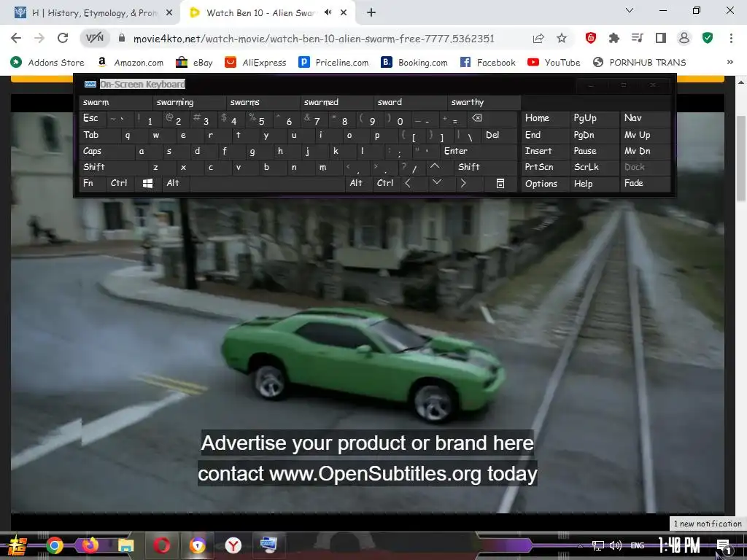Click the down arrow key
This screenshot has height=560, width=747.
coord(437,183)
